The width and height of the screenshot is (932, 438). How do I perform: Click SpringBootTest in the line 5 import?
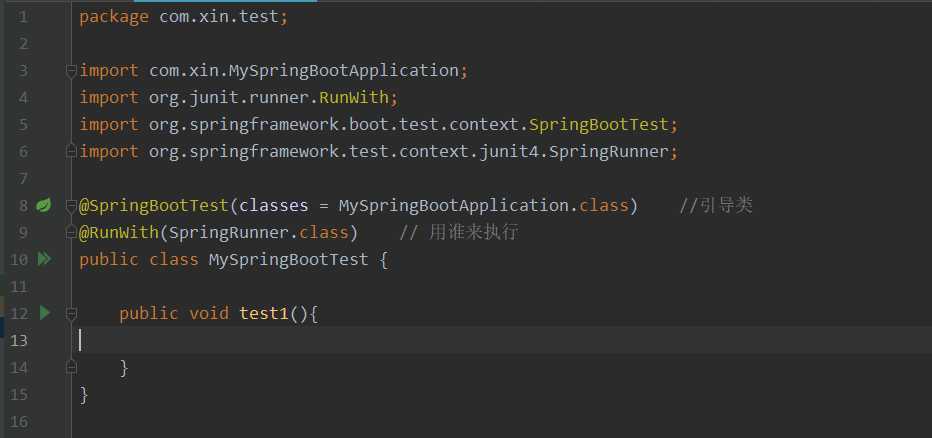click(599, 125)
